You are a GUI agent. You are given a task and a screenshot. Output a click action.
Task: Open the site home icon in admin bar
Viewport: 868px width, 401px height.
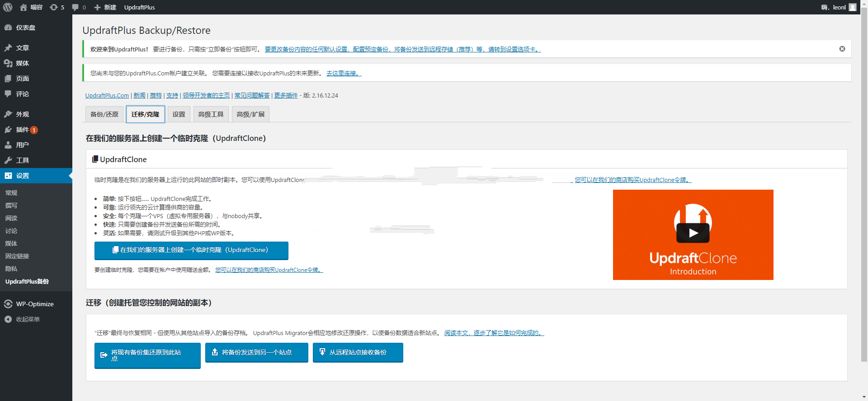24,7
